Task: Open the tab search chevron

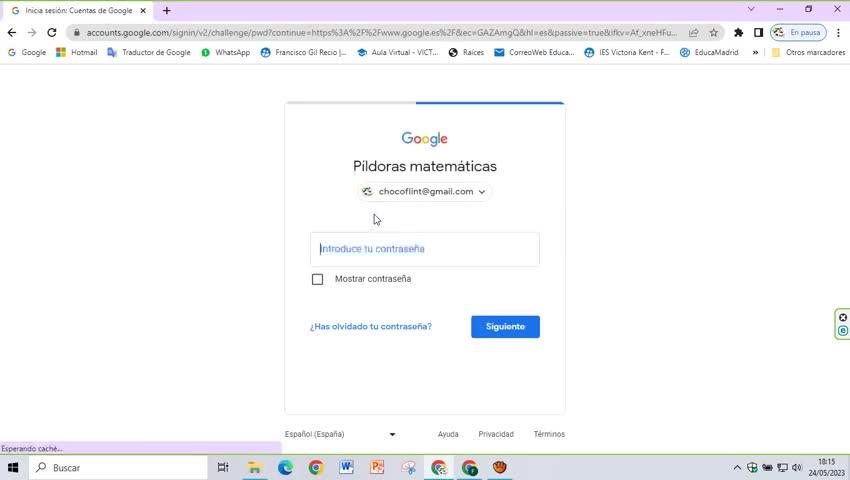Action: click(751, 9)
